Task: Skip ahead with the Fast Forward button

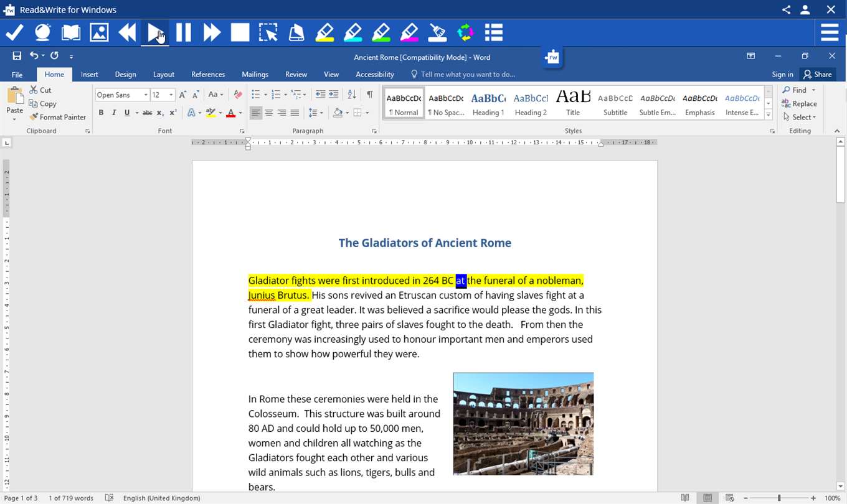Action: 212,32
